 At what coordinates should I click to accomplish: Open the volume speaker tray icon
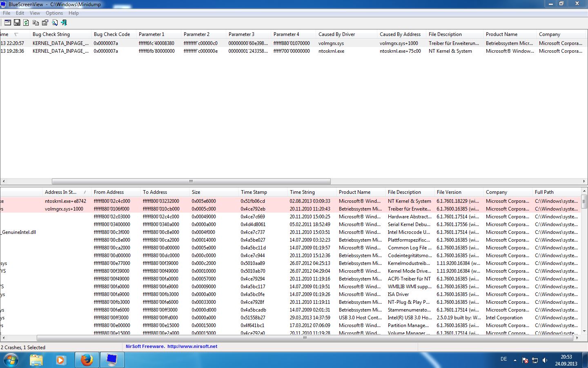click(x=545, y=360)
